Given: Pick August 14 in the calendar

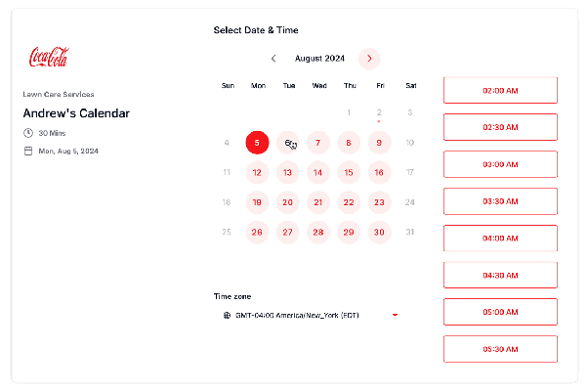Looking at the screenshot, I should pyautogui.click(x=318, y=172).
